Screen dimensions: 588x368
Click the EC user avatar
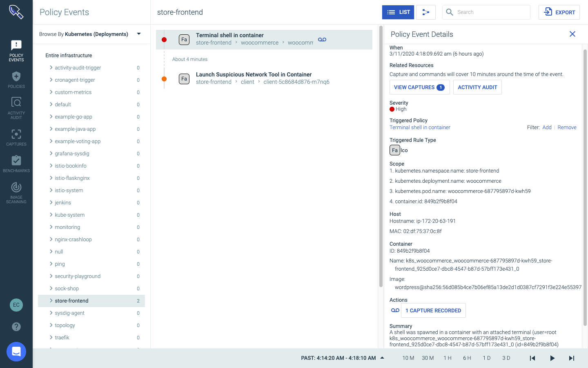[x=16, y=305]
